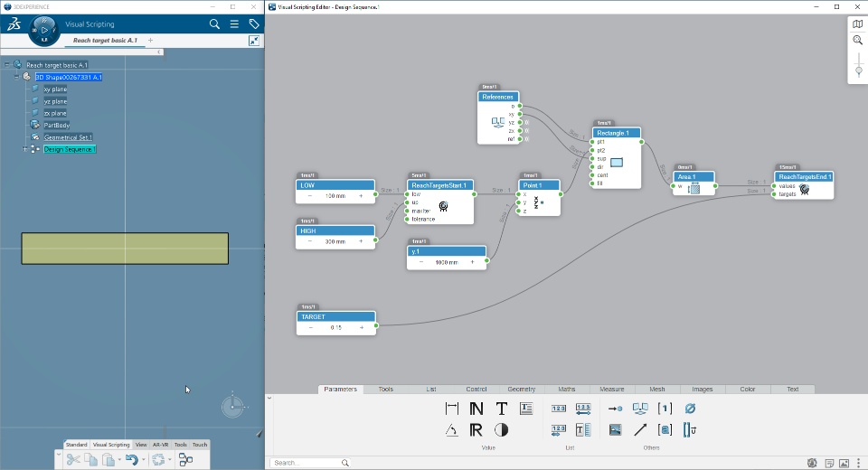Viewport: 868px width, 470px height.
Task: Collapse the 3D Shape00267331 A.1 node
Action: (x=16, y=77)
